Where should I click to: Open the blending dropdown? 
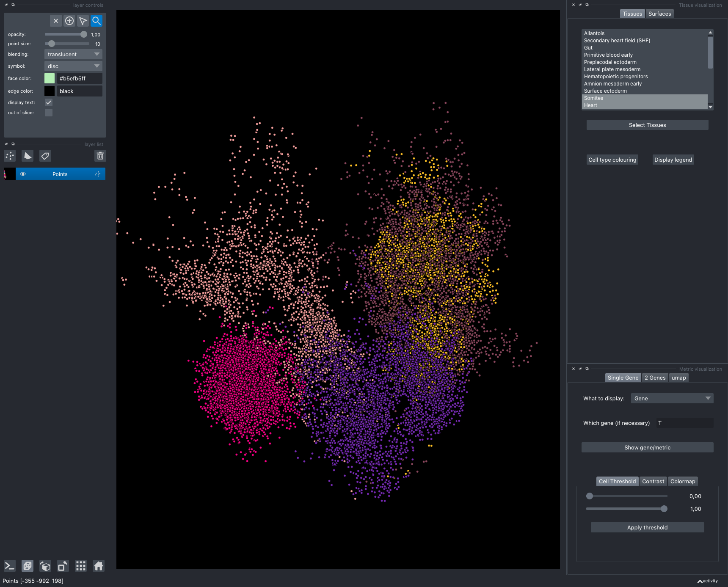pyautogui.click(x=73, y=54)
